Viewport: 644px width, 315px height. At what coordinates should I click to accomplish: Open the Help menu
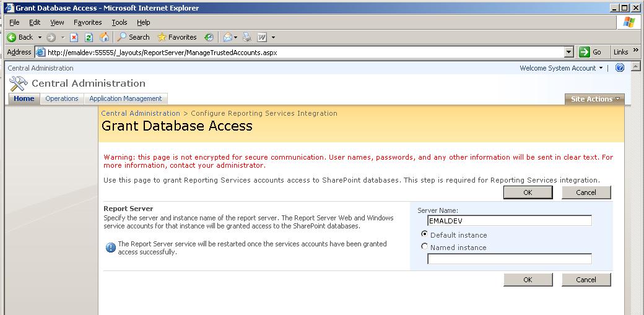click(x=143, y=22)
